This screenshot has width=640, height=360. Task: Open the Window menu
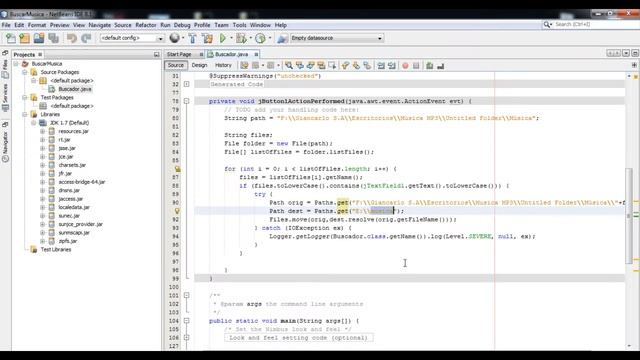260,25
